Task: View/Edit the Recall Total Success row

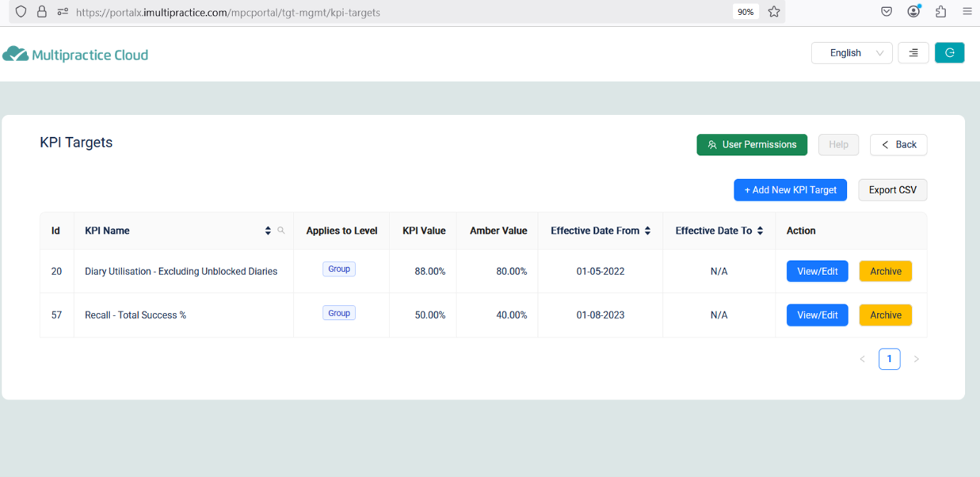Action: (817, 315)
